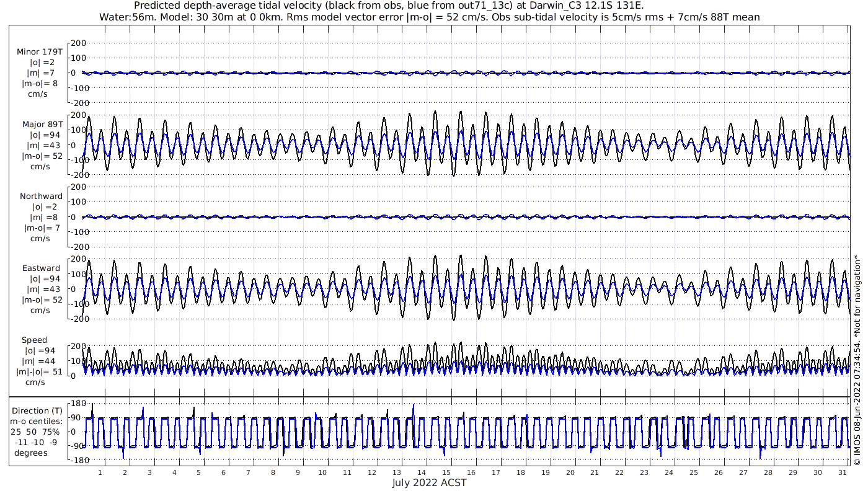This screenshot has width=868, height=496.
Task: Select the "Direction (T)" panel label
Action: [x=37, y=411]
